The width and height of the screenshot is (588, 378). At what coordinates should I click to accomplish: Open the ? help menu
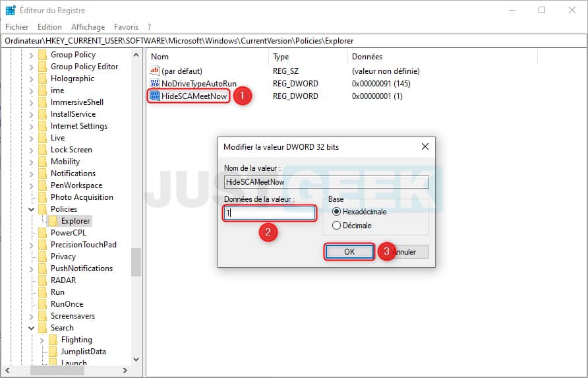(x=149, y=27)
